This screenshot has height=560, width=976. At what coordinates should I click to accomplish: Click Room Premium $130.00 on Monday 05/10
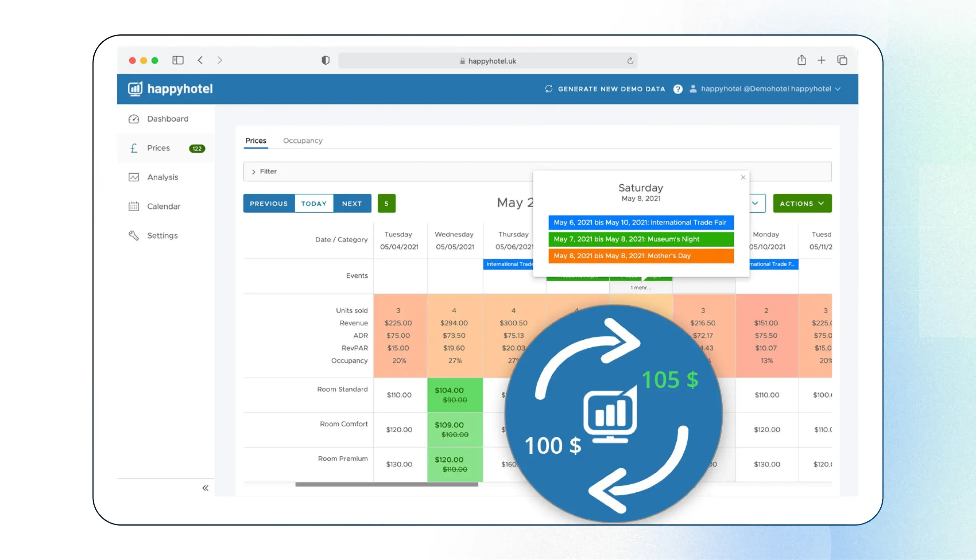[767, 464]
